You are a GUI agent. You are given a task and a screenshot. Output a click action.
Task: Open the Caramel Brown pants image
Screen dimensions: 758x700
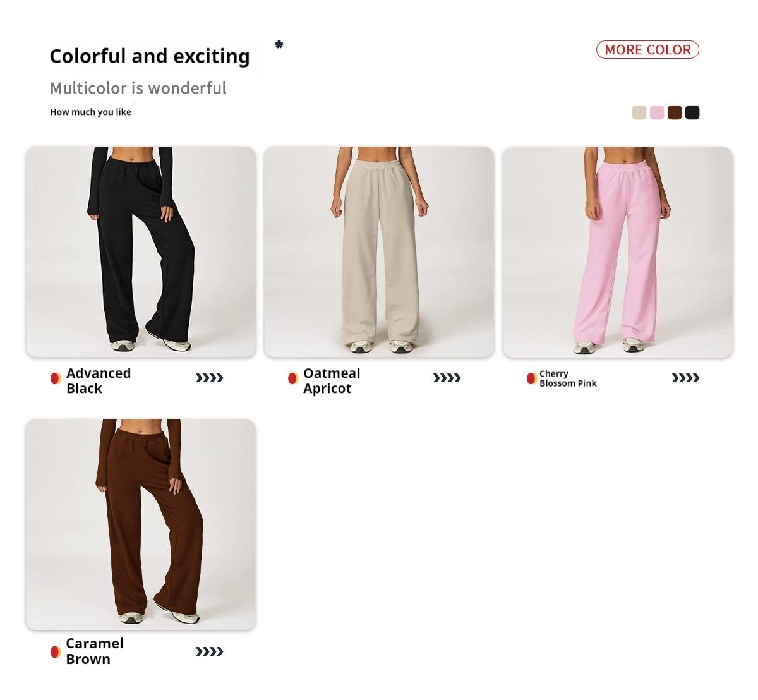[x=141, y=524]
